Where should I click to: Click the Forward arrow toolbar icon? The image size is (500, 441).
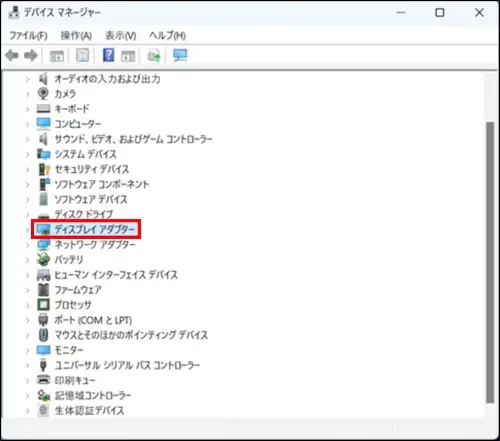31,55
